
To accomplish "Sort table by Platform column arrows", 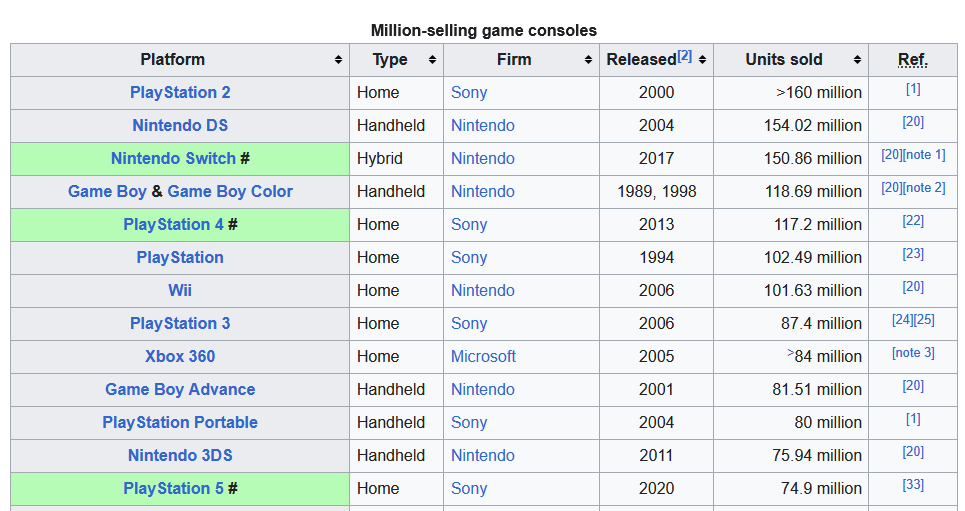I will [339, 60].
